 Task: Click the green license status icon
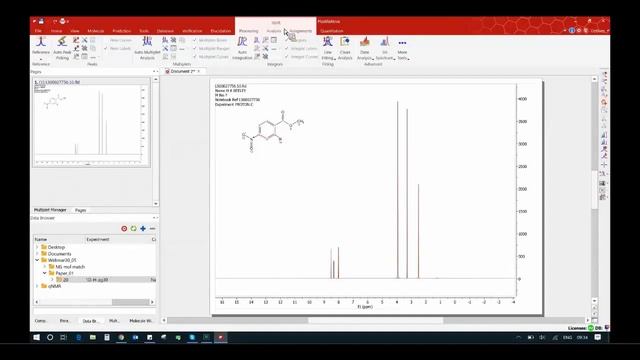point(591,328)
